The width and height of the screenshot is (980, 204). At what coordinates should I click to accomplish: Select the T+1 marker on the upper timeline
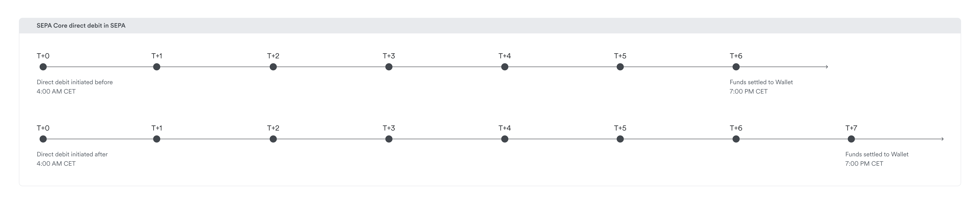point(157,67)
